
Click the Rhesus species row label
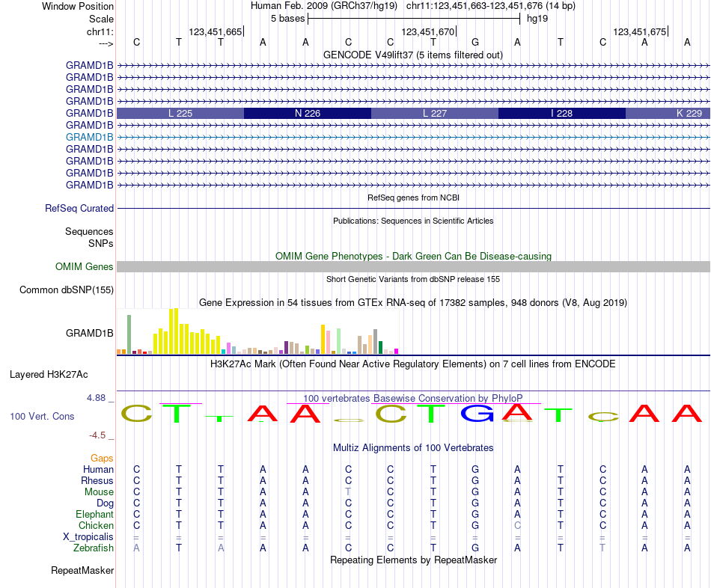click(97, 481)
